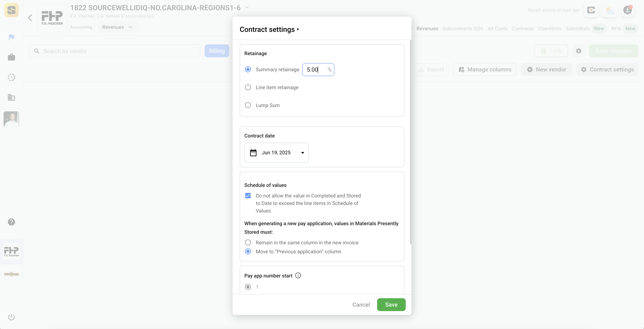The width and height of the screenshot is (644, 329).
Task: Select the second organization logo in the sidebar
Action: point(11,274)
